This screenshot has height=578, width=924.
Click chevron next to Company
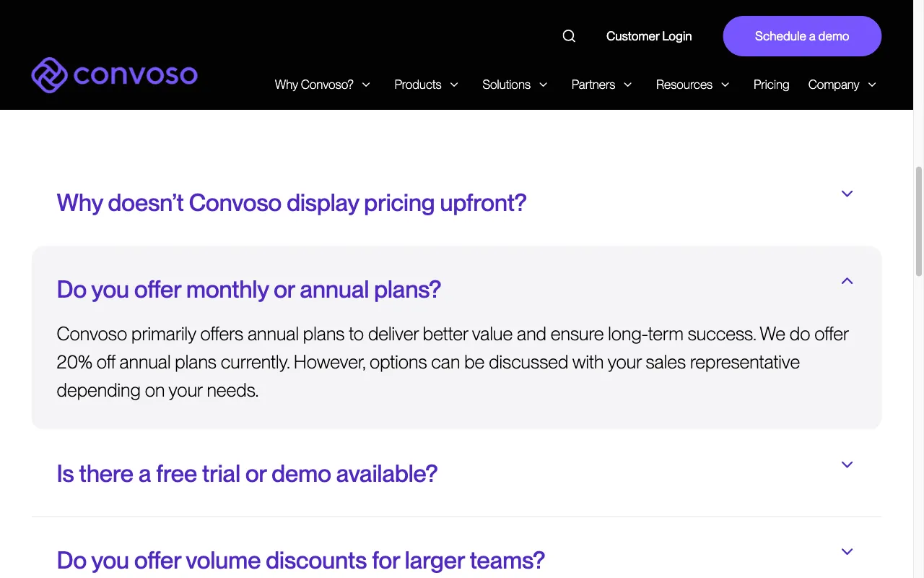coord(872,85)
